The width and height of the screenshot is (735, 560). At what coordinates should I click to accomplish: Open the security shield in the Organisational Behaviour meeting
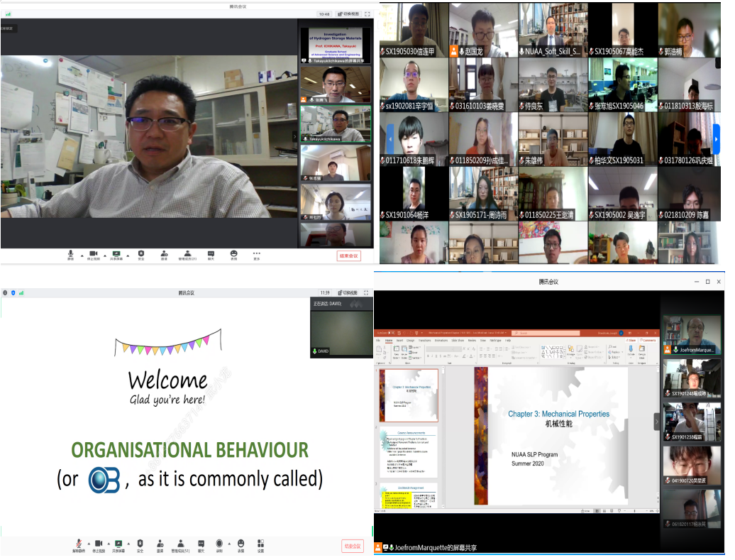140,546
